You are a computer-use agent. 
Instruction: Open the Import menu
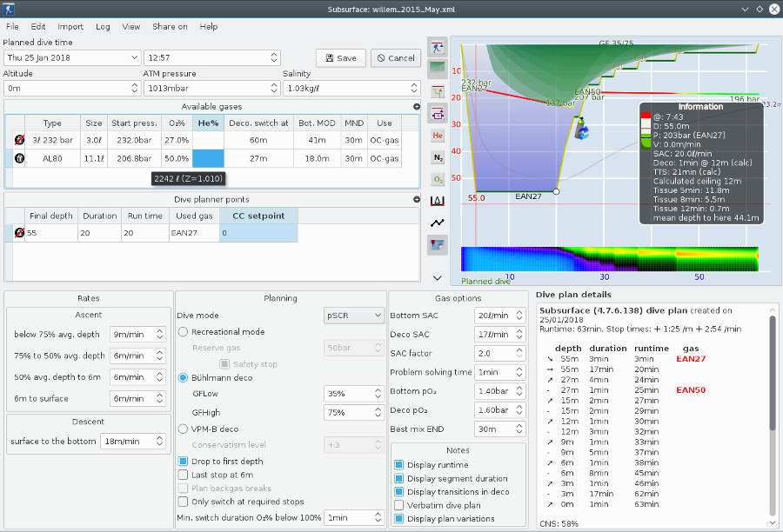tap(70, 26)
